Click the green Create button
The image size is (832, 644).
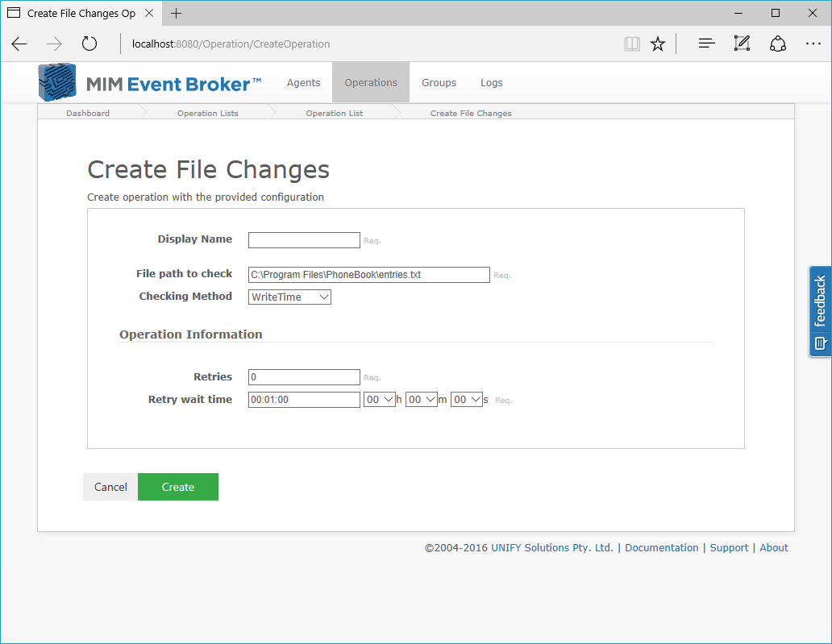pos(178,487)
